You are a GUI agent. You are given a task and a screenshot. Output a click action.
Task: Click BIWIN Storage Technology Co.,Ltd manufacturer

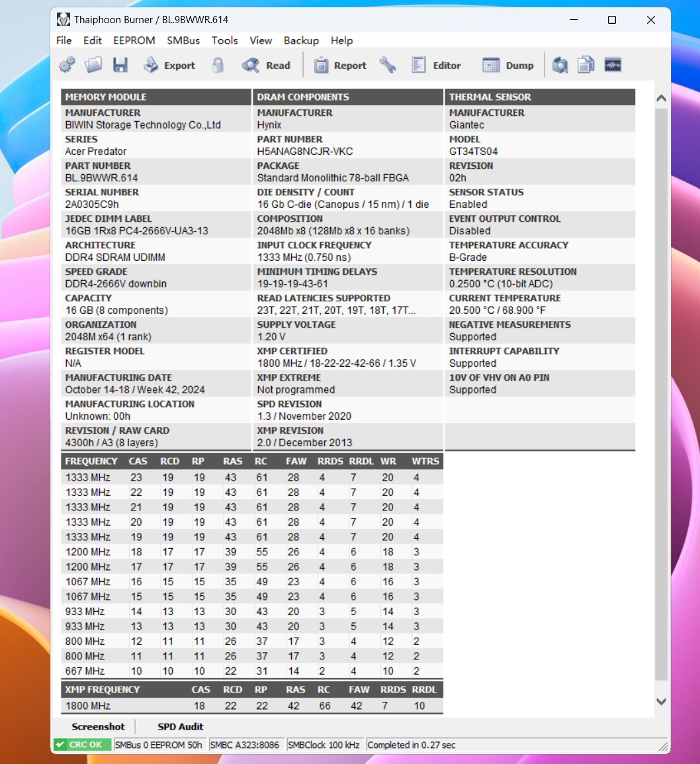tap(143, 124)
